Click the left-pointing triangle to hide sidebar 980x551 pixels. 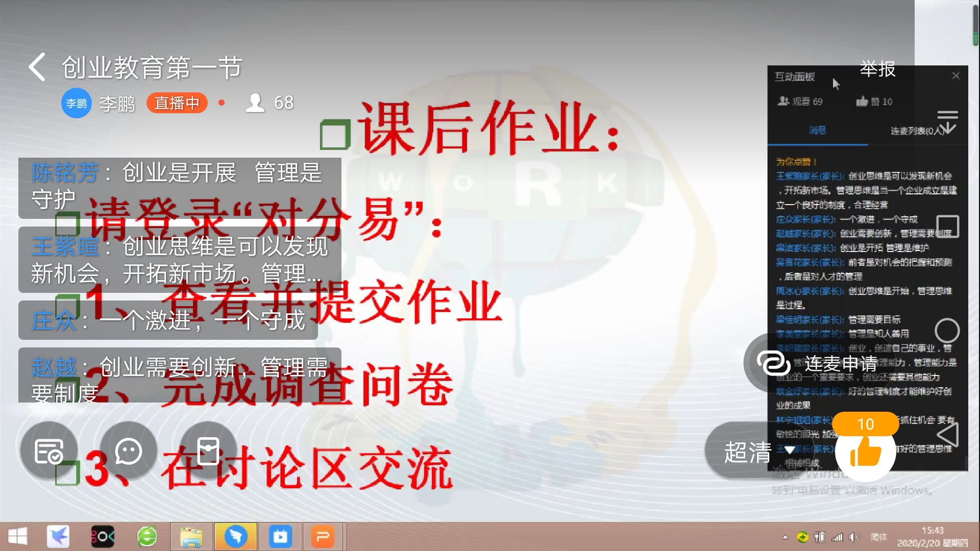coord(948,435)
